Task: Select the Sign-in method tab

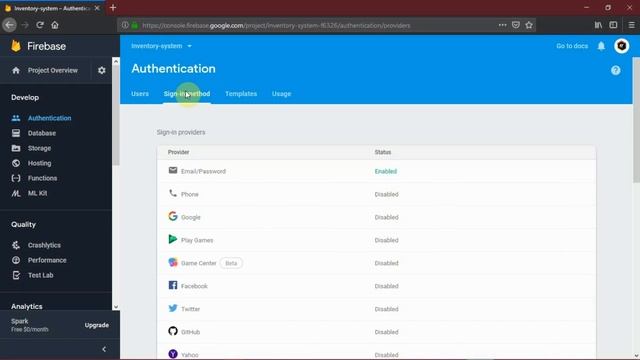Action: (187, 94)
